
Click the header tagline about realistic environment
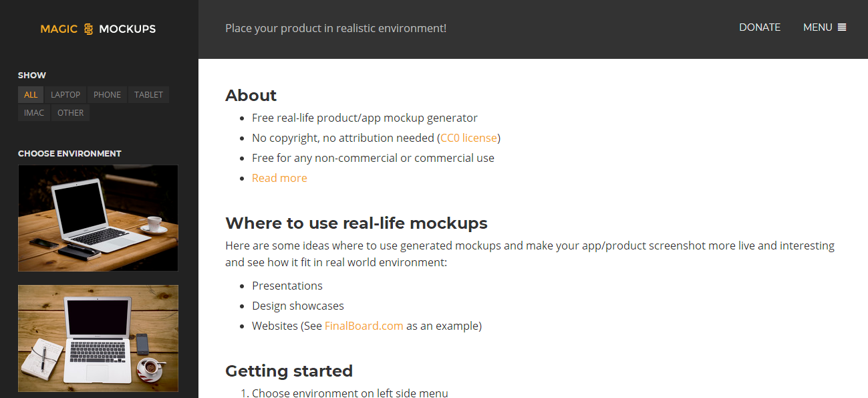[x=335, y=28]
